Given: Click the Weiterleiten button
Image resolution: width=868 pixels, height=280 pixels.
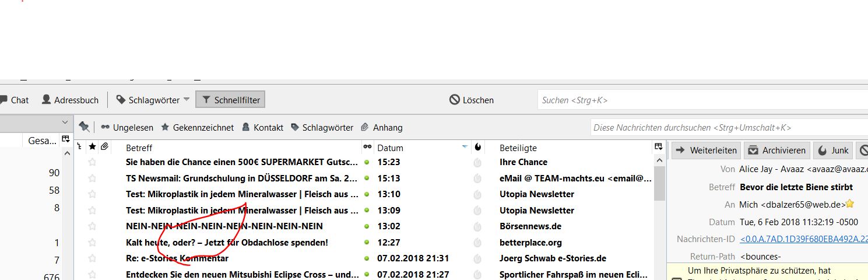Looking at the screenshot, I should tap(706, 150).
